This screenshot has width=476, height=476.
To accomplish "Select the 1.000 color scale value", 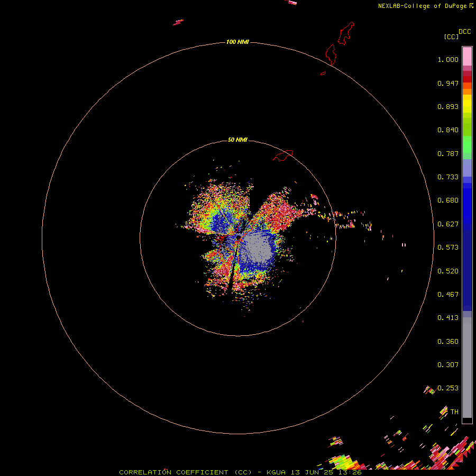I will point(448,59).
